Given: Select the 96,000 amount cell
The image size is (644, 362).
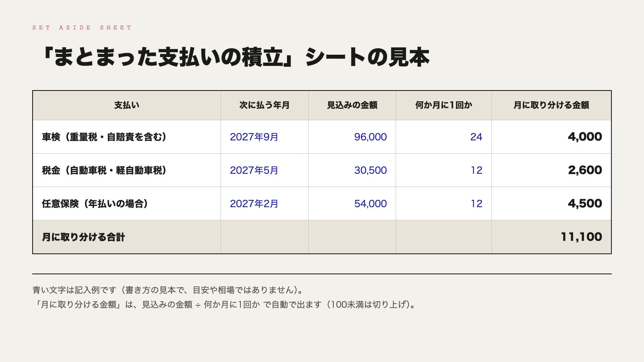Looking at the screenshot, I should coord(352,137).
